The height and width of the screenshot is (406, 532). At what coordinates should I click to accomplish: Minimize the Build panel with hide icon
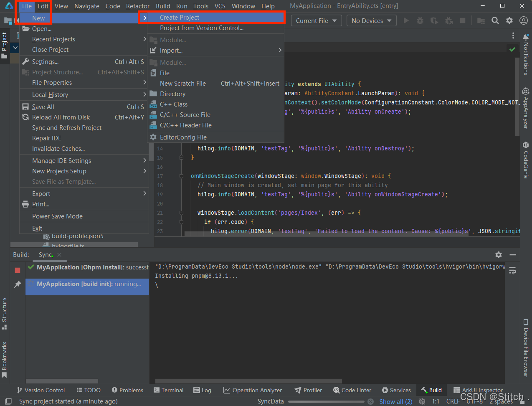[x=513, y=255]
